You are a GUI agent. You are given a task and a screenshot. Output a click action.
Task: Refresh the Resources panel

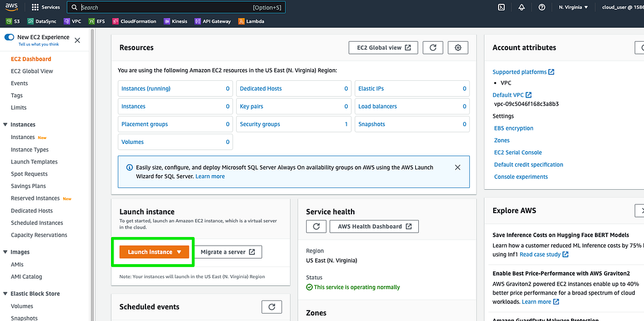tap(433, 48)
